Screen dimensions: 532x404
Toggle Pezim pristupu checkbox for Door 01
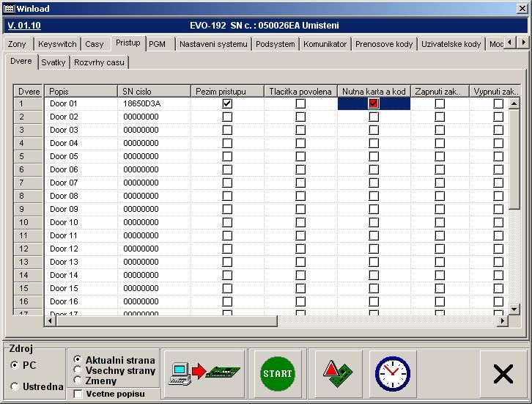[x=227, y=104]
